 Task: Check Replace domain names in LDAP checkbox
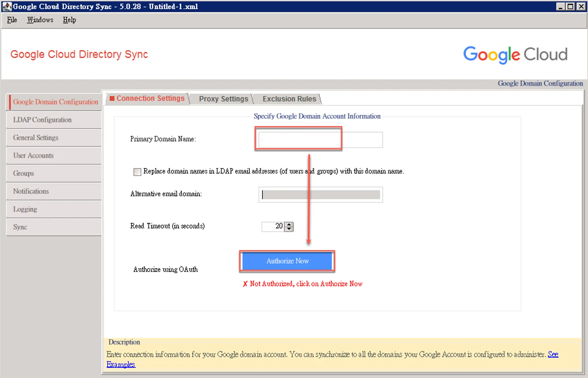[137, 172]
